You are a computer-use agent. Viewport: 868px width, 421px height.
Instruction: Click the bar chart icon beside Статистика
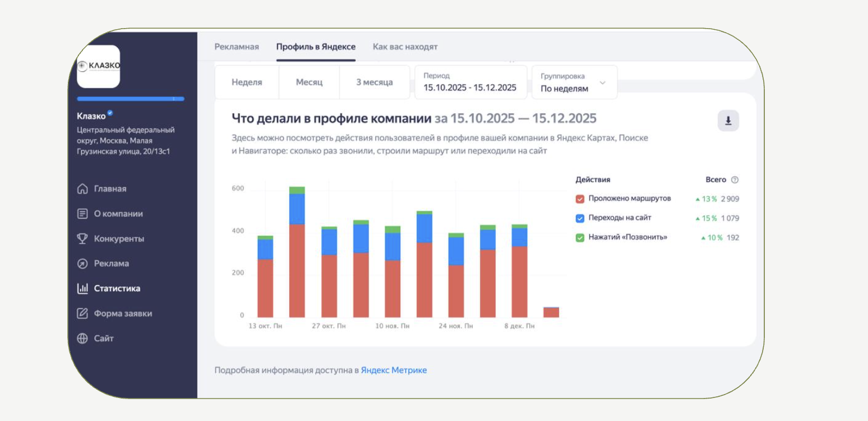(82, 289)
